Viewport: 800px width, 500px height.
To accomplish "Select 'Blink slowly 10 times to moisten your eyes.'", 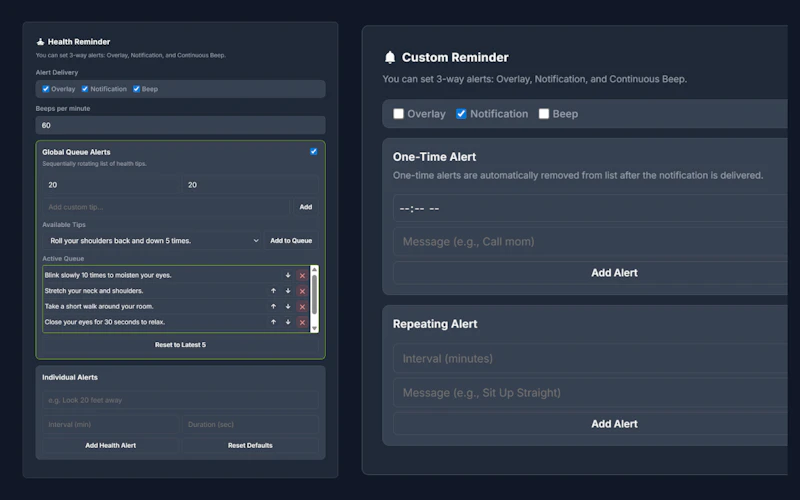I will point(108,275).
